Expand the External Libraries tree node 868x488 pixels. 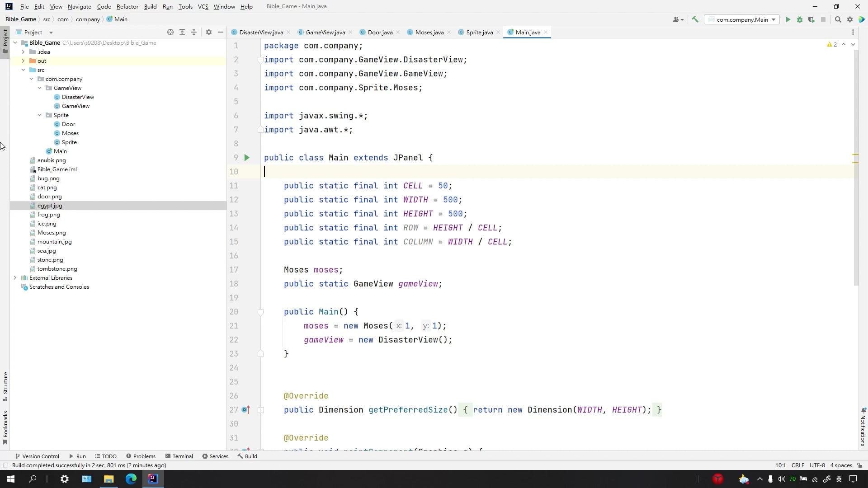click(15, 278)
